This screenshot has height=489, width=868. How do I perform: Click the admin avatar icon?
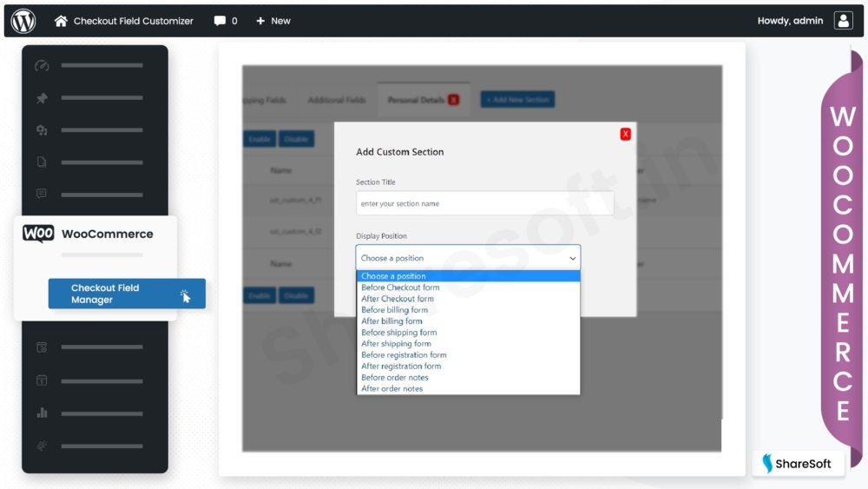click(x=843, y=21)
